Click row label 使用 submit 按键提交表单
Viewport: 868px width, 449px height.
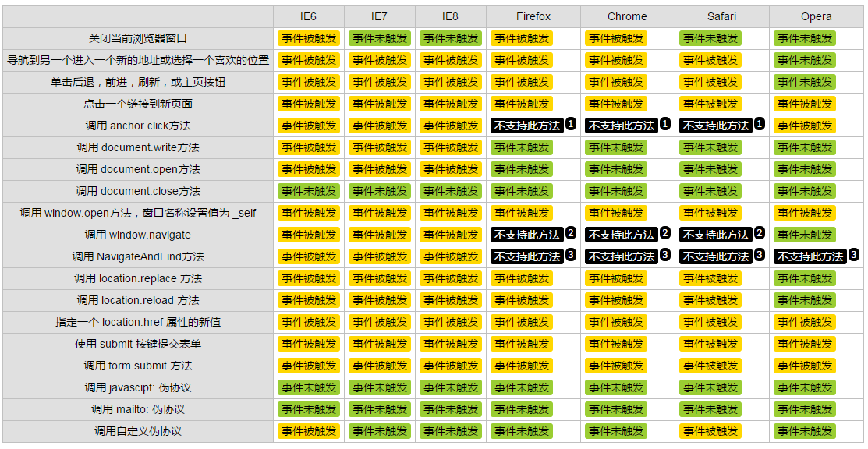coord(138,344)
